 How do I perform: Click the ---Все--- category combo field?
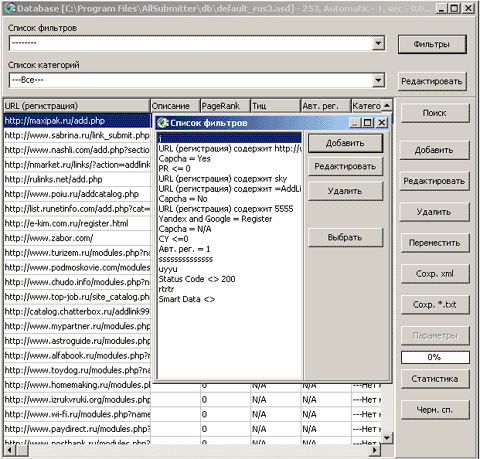(x=191, y=80)
